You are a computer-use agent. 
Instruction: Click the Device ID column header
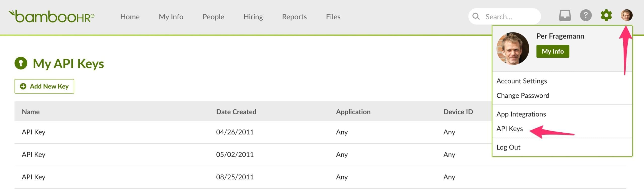pos(458,111)
